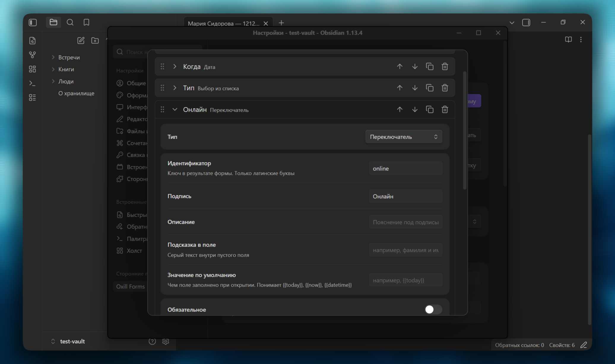Toggle the right sidebar icon
Viewport: 615px width, 364px height.
(x=526, y=23)
